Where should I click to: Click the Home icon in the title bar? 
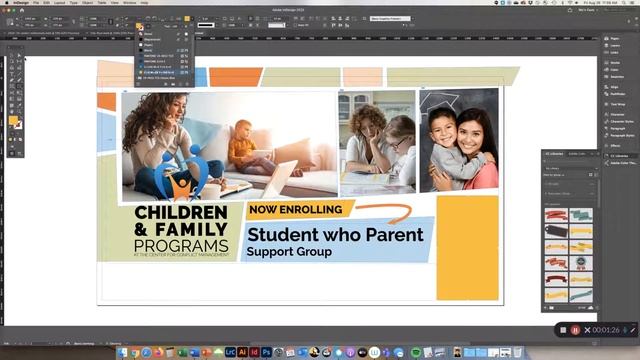(x=22, y=10)
